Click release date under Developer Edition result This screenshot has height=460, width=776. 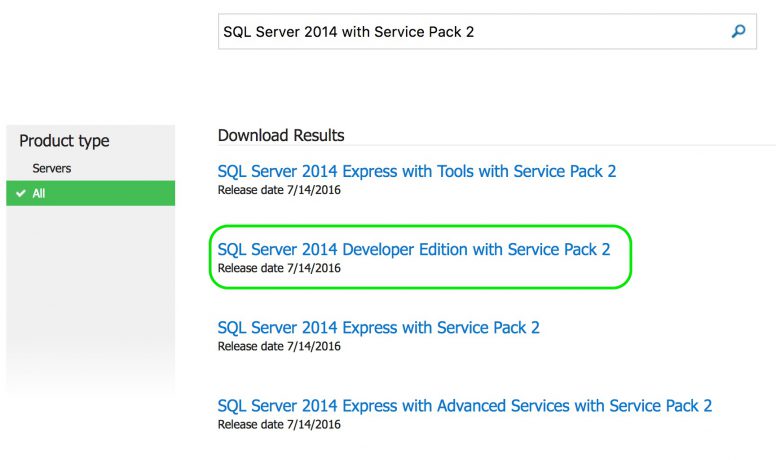[x=279, y=268]
